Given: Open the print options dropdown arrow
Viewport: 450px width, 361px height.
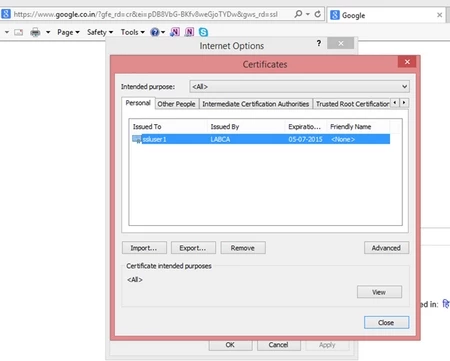Looking at the screenshot, I should point(48,32).
